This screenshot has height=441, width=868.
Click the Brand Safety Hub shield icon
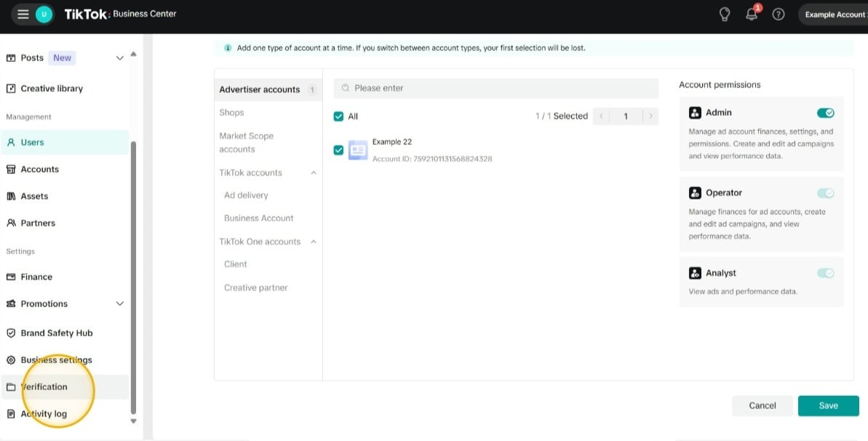11,333
